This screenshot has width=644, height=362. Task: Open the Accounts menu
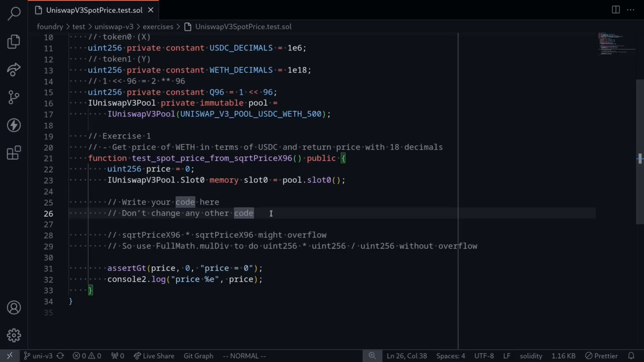click(x=14, y=307)
